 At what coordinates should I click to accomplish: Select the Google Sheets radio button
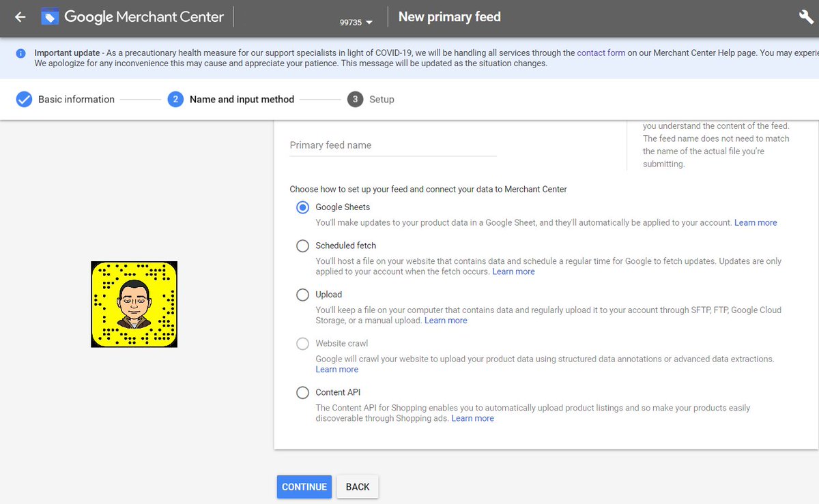pos(302,208)
